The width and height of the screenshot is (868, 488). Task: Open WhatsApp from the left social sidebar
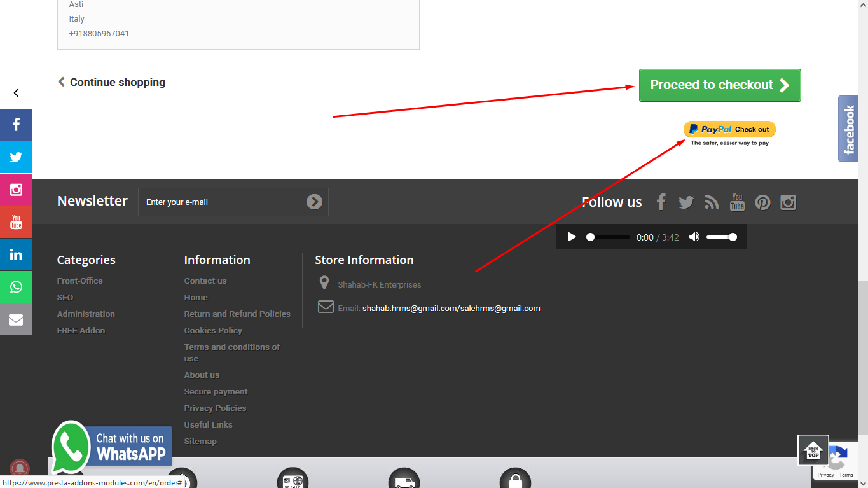coord(16,287)
